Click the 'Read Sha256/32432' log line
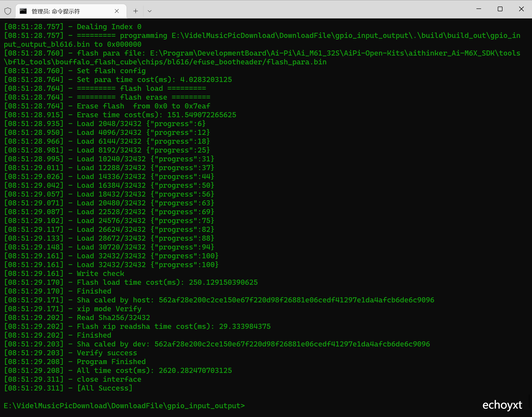 77,317
